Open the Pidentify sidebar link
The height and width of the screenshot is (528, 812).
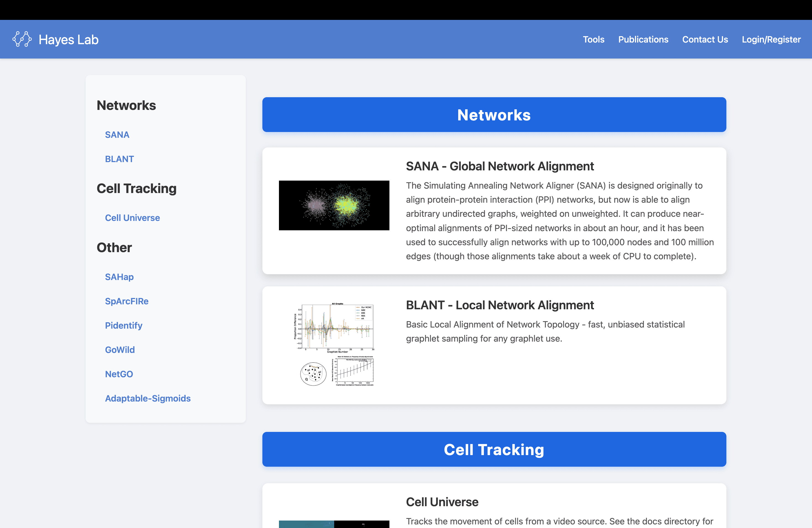pos(123,325)
